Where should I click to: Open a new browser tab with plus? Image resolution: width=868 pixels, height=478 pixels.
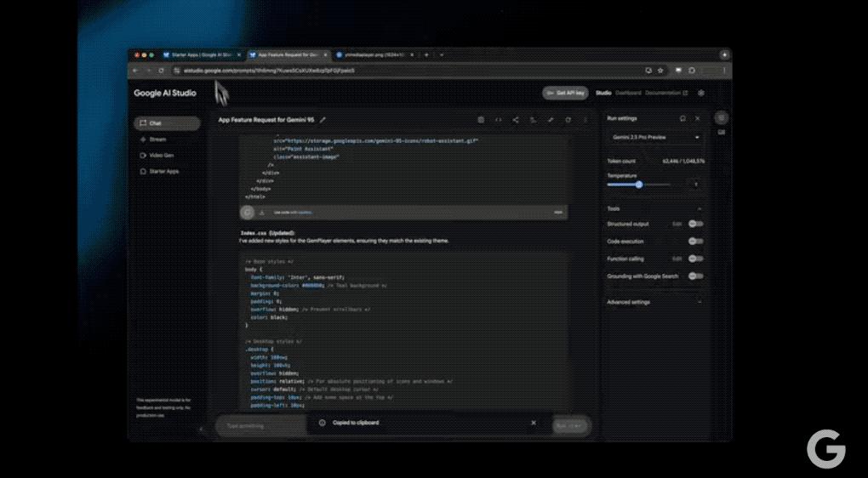click(426, 54)
